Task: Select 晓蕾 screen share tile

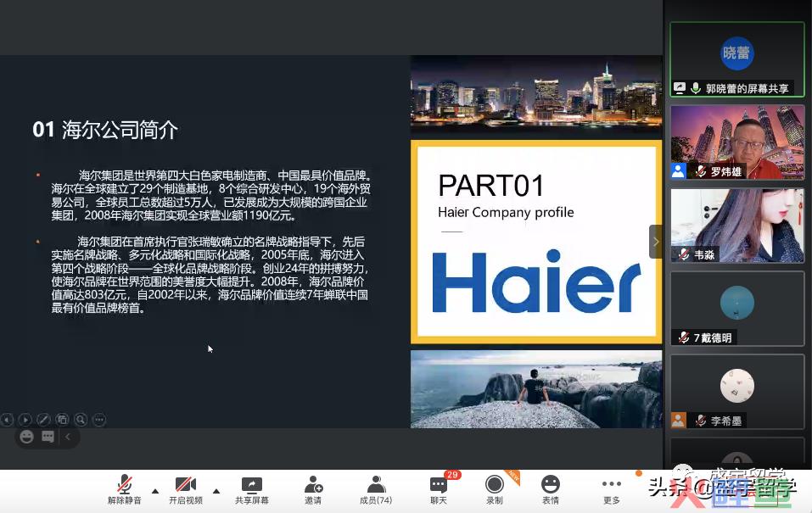Action: tap(737, 59)
